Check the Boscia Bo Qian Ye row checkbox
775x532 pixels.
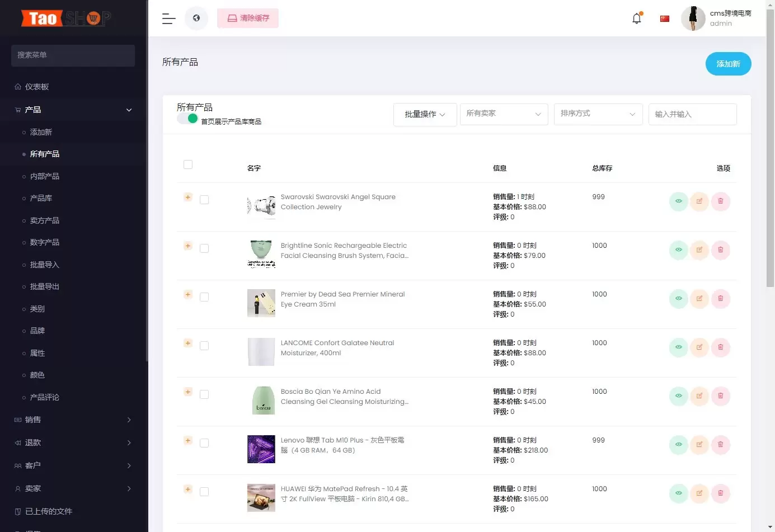click(204, 394)
